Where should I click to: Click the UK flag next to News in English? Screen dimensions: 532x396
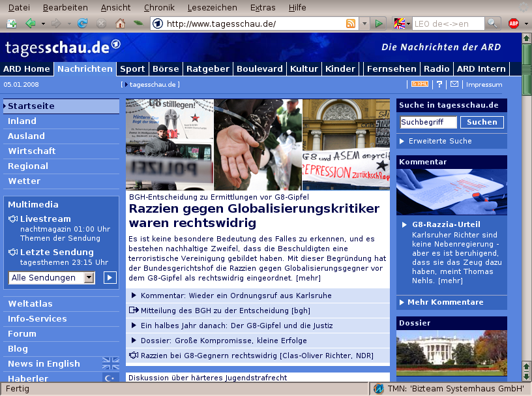point(111,363)
